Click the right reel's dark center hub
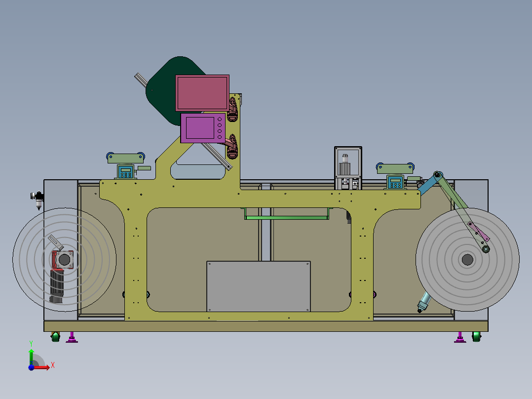 coord(467,260)
